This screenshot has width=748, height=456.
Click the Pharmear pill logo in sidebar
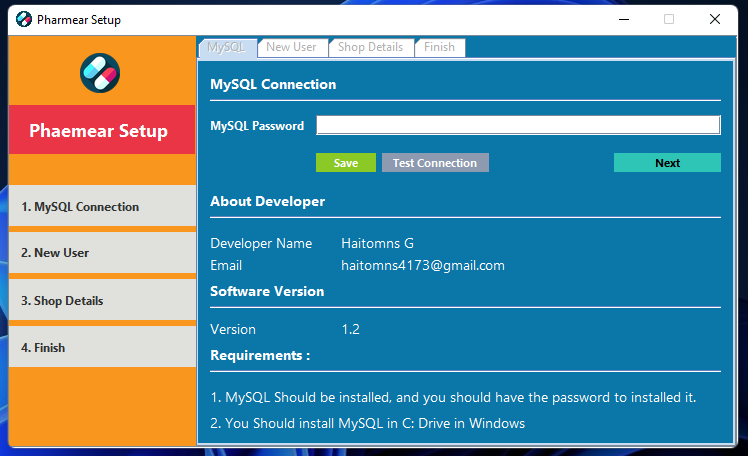point(100,73)
